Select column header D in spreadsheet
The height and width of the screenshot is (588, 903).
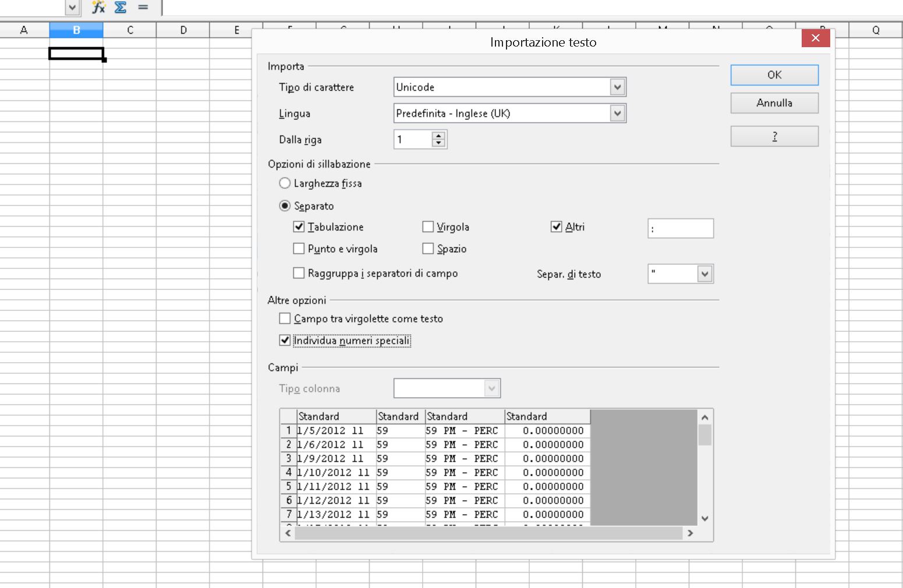tap(183, 30)
